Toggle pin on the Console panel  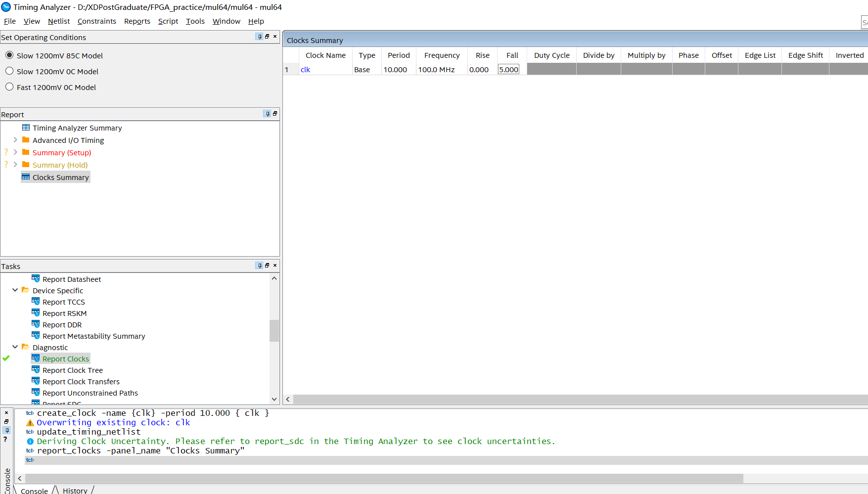(x=6, y=430)
